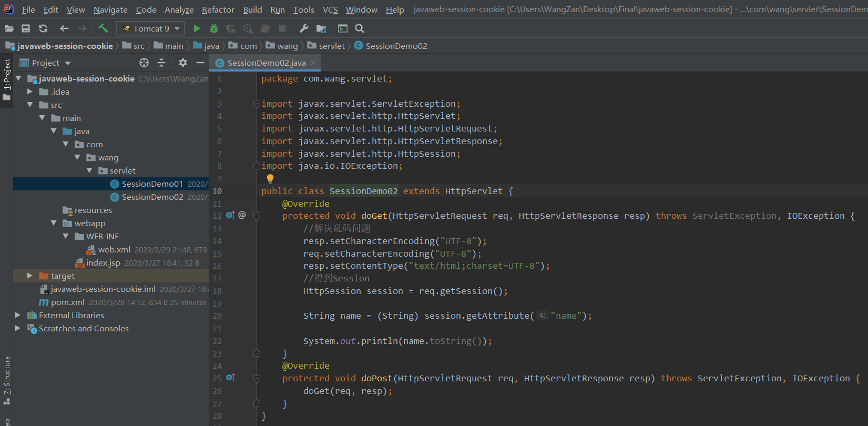Open the Refactor menu
Viewport: 868px width, 426px height.
click(x=218, y=9)
